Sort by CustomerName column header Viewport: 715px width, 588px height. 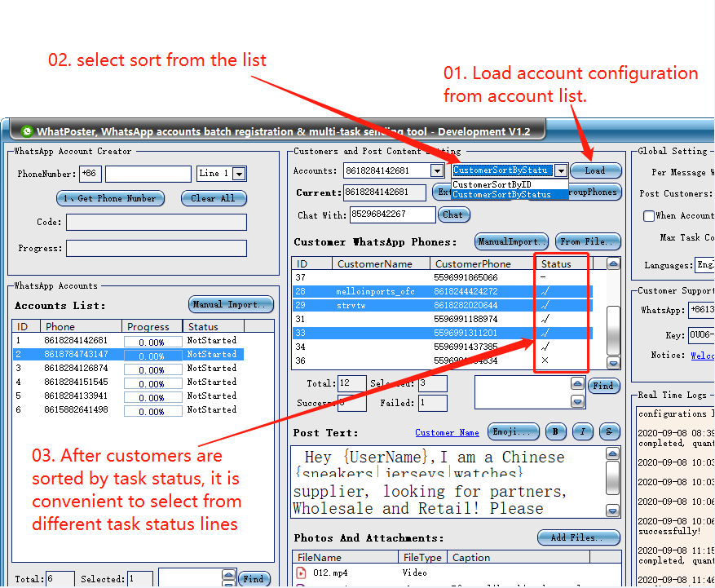click(x=381, y=263)
